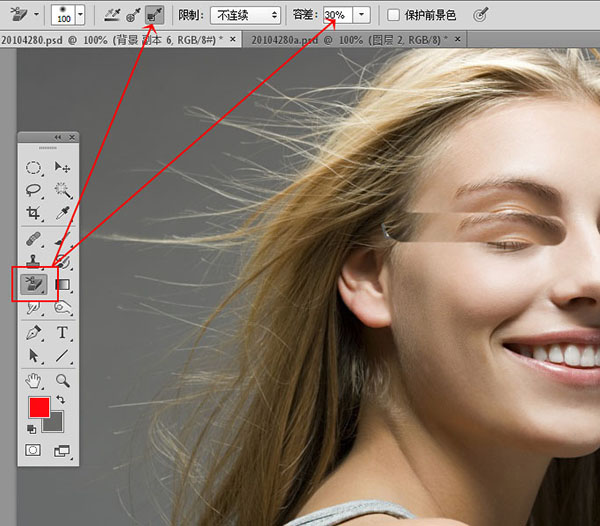Select the Hand tool
This screenshot has width=600, height=526.
coord(33,380)
